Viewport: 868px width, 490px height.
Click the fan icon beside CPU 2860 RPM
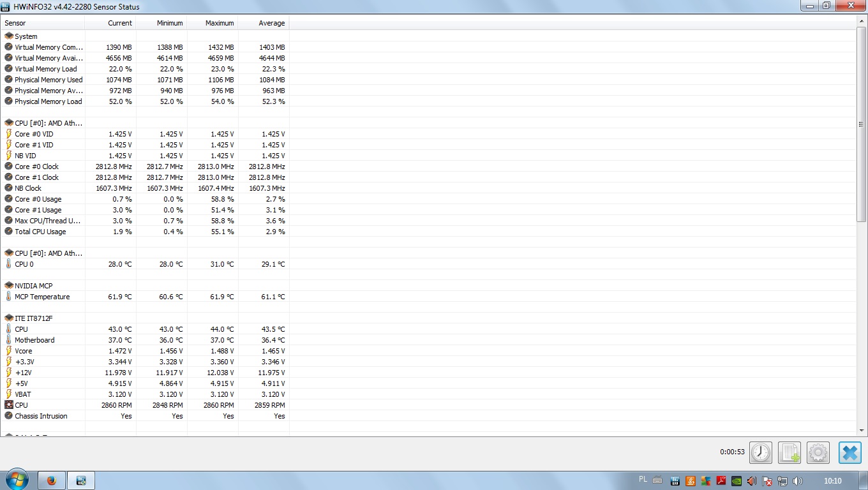point(9,405)
